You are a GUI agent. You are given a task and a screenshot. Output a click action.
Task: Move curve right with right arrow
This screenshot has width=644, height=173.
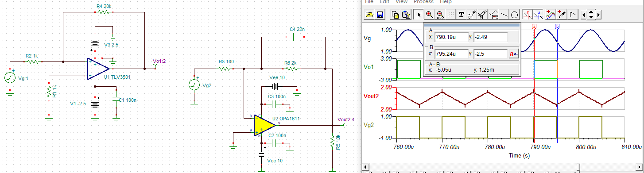tap(599, 15)
